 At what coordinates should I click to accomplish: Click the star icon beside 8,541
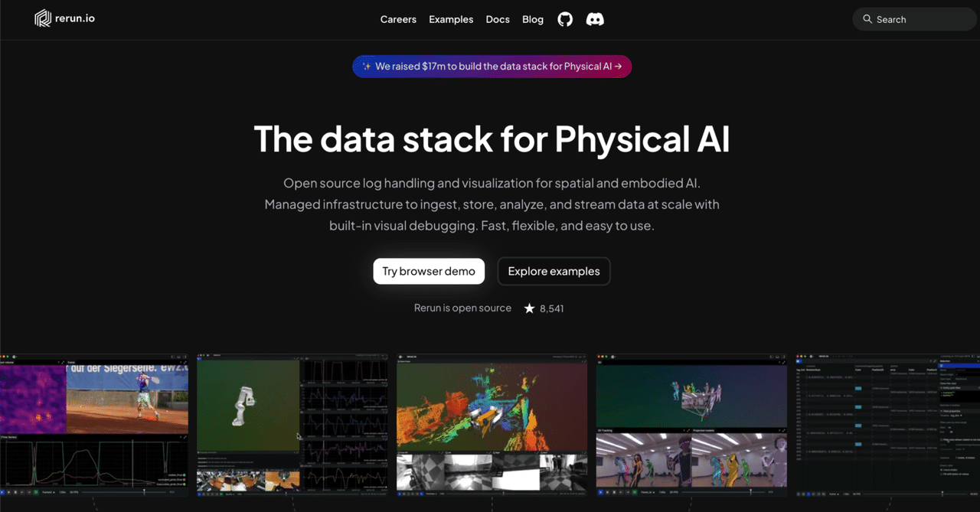coord(529,308)
